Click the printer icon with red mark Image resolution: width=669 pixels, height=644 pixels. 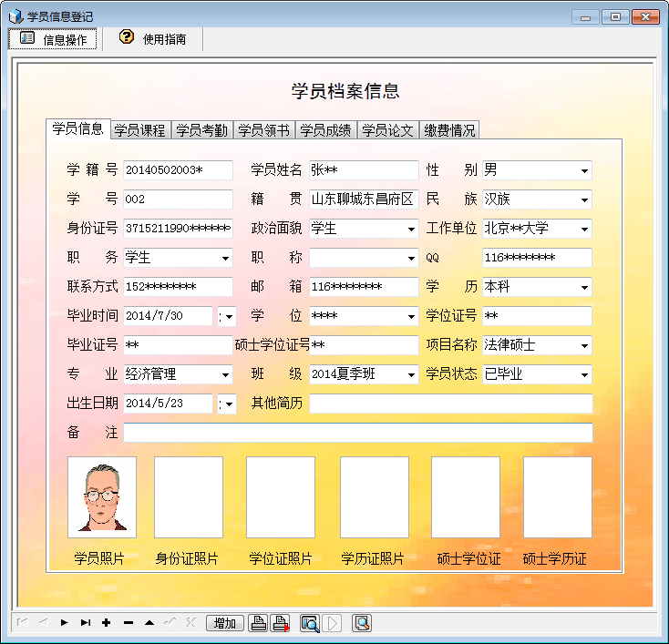pyautogui.click(x=281, y=623)
